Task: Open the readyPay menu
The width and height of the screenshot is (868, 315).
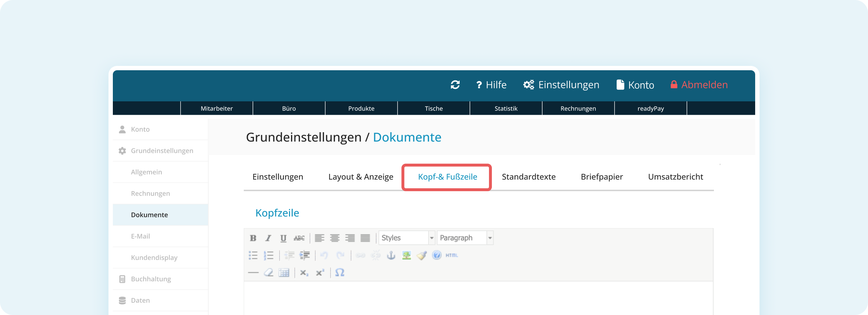Action: [x=651, y=108]
